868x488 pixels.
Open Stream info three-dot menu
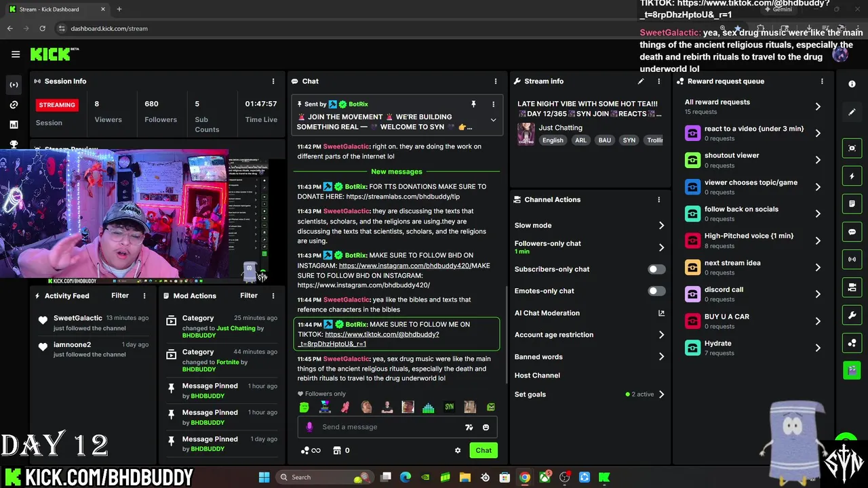click(x=658, y=81)
